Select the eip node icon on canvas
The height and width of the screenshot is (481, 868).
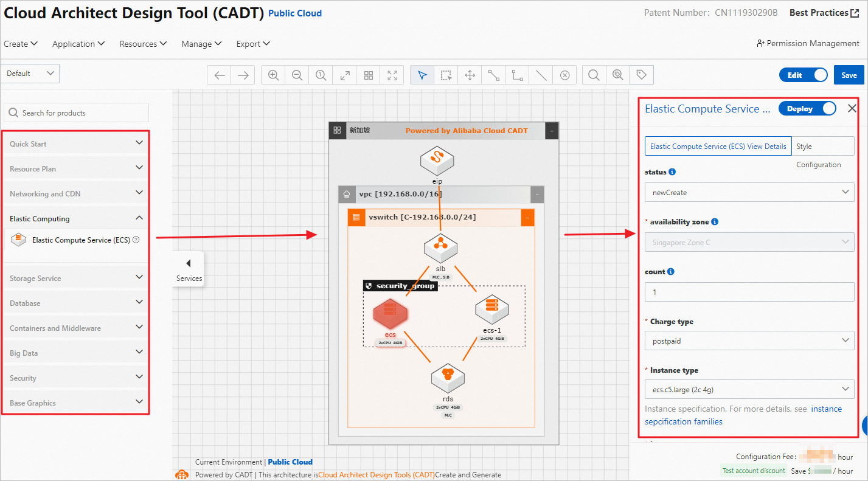pos(437,161)
